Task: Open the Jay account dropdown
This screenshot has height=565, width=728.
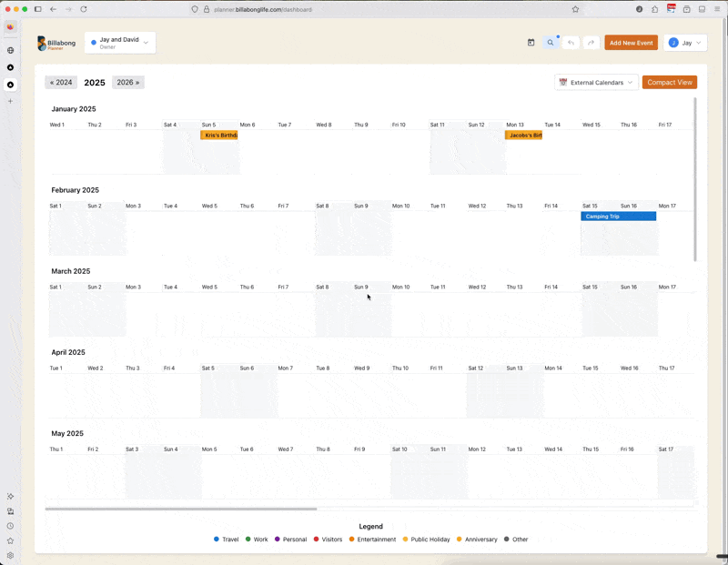Action: click(x=684, y=42)
